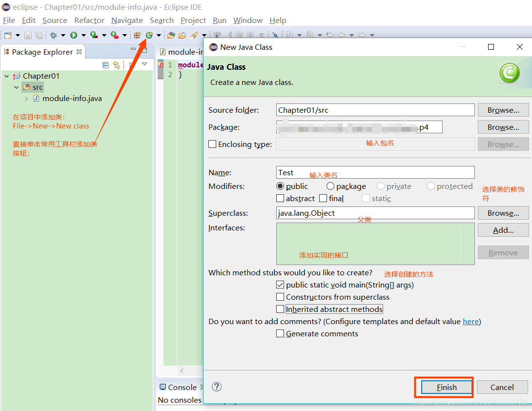The image size is (532, 411).
Task: Enable the final modifier checkbox
Action: pos(323,198)
